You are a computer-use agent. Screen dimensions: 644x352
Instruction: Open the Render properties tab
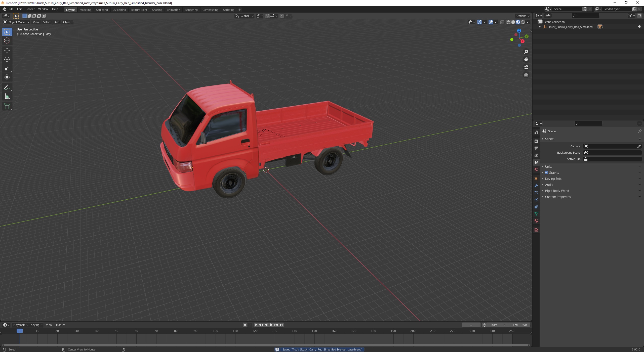(x=536, y=141)
